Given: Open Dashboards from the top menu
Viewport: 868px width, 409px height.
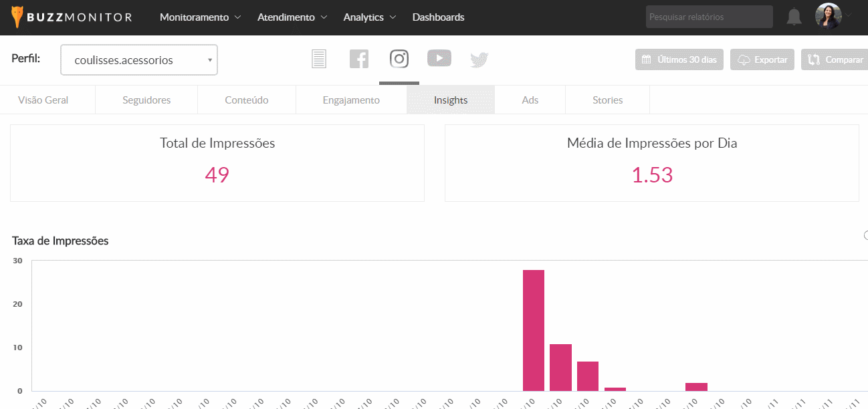Looking at the screenshot, I should tap(438, 17).
